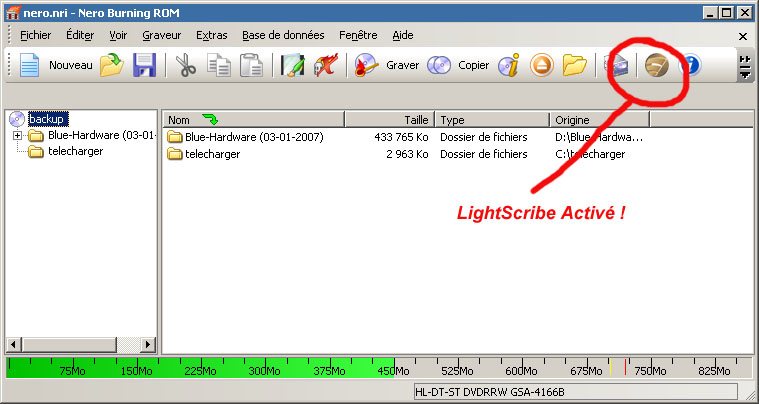Open the Graveur menu
The height and width of the screenshot is (404, 759).
(162, 35)
